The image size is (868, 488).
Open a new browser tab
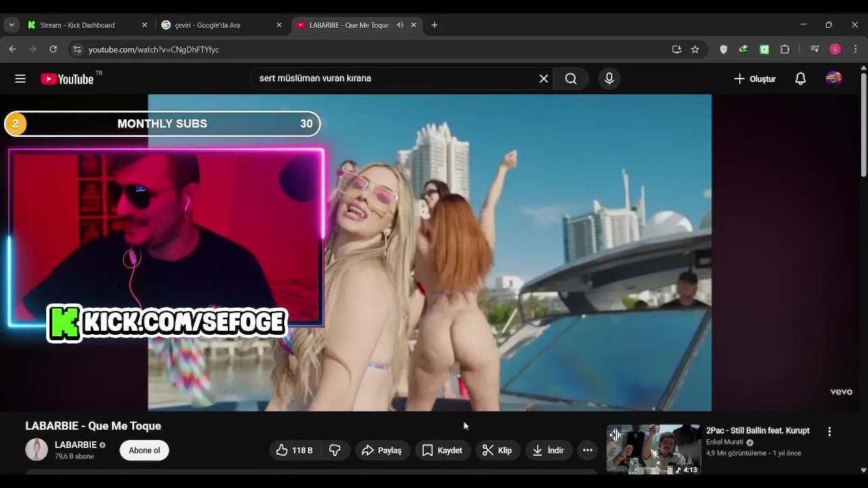tap(435, 25)
